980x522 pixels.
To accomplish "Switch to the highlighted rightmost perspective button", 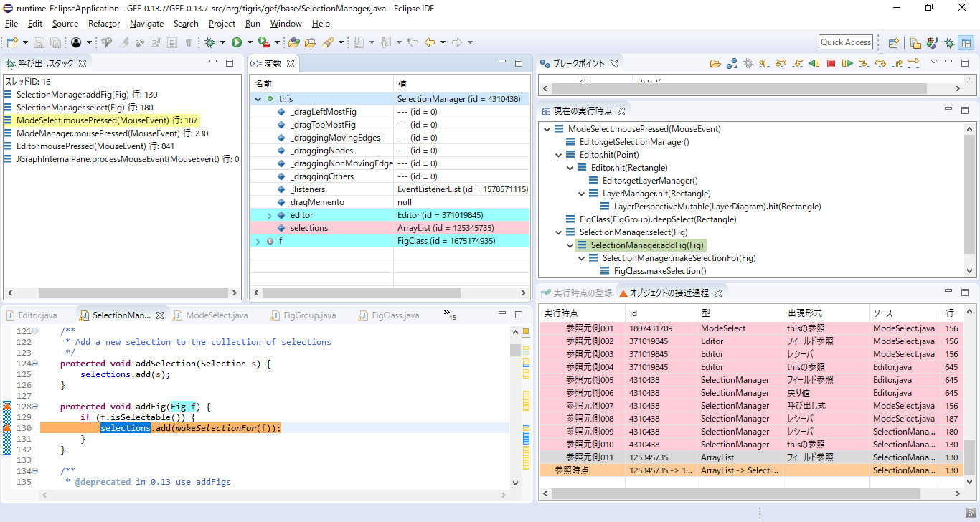I will 966,43.
